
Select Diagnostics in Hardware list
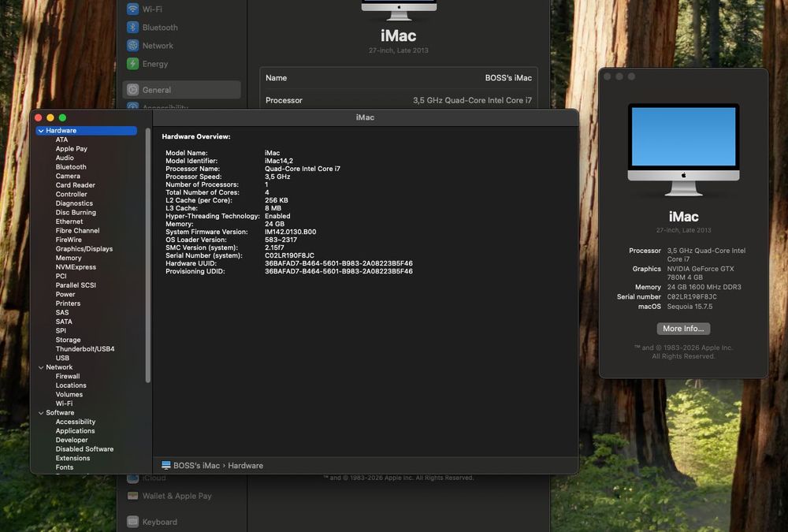(74, 203)
